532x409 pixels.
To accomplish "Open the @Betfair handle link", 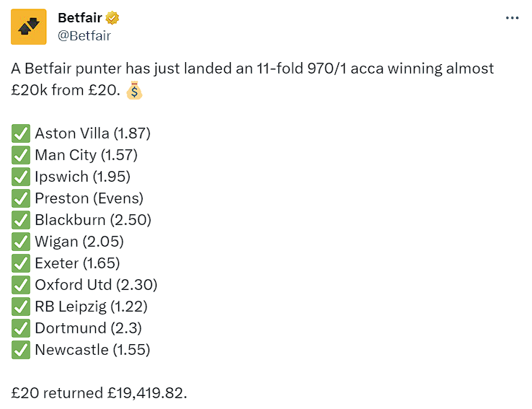I will [84, 35].
